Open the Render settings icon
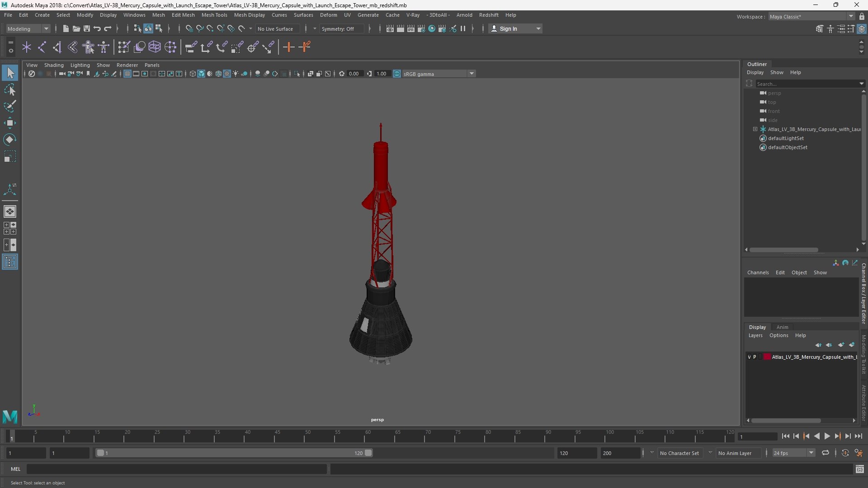 (421, 28)
